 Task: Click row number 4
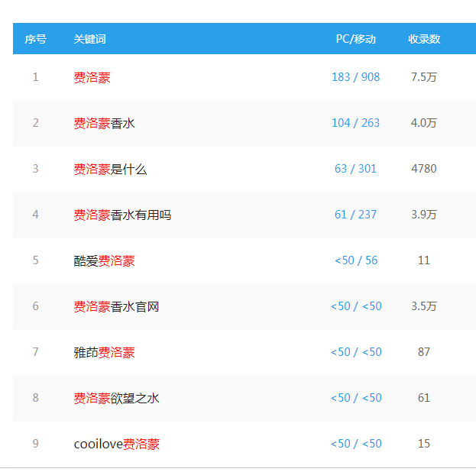point(35,215)
